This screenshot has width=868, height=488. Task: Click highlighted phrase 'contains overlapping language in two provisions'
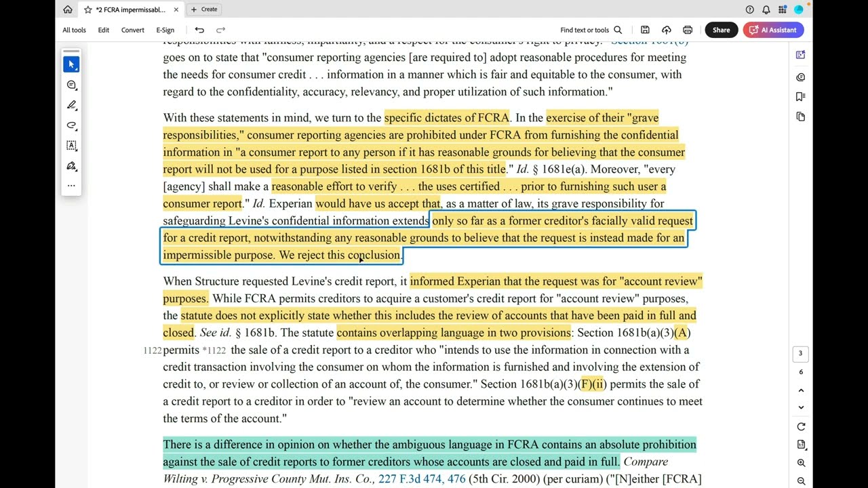pyautogui.click(x=454, y=333)
